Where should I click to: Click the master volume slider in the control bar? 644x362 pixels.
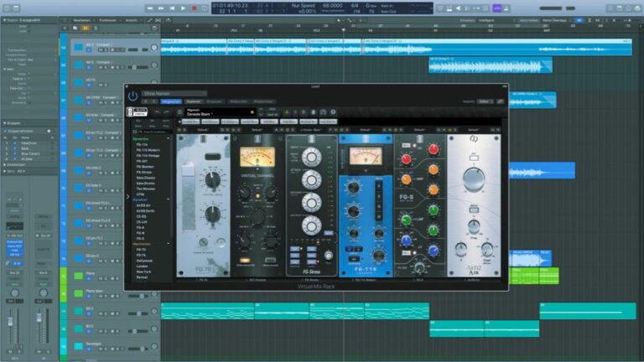point(558,8)
